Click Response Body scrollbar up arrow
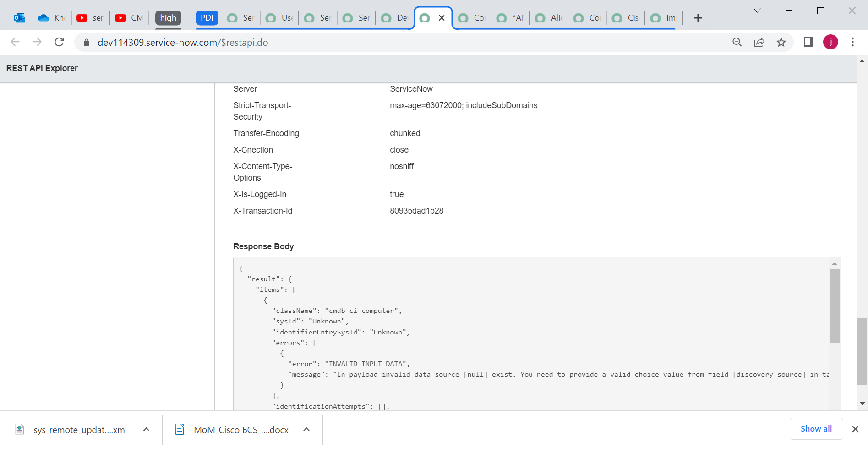 [835, 263]
